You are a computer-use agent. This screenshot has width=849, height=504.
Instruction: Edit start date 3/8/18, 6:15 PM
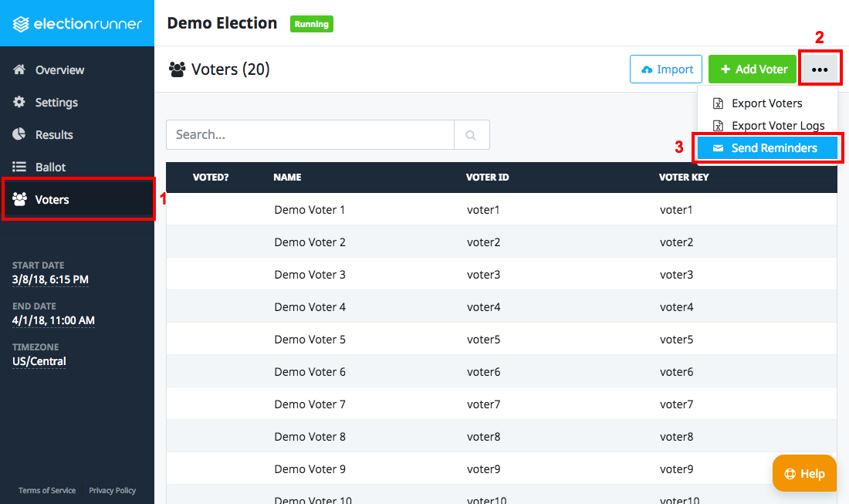tap(50, 280)
